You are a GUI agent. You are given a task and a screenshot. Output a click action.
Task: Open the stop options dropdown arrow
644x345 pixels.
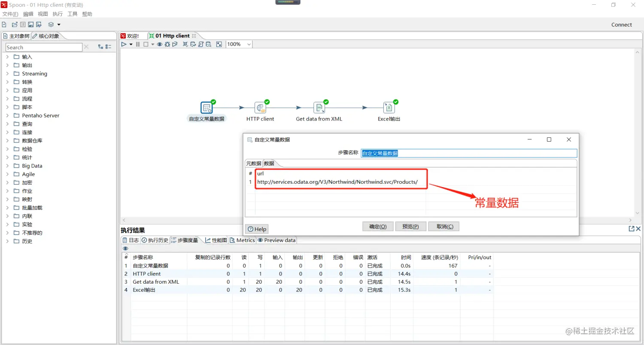(152, 44)
